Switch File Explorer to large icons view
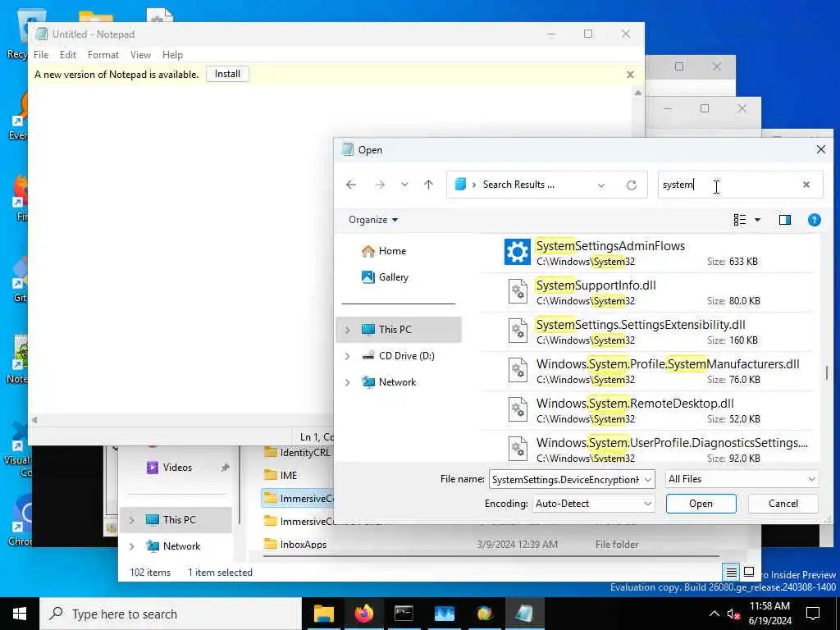Screen dimensions: 840x630 [x=749, y=572]
